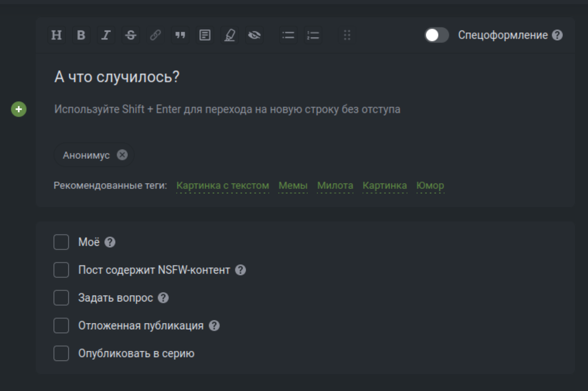Click the crossed-eye spoiler icon
This screenshot has height=391, width=588.
click(254, 35)
